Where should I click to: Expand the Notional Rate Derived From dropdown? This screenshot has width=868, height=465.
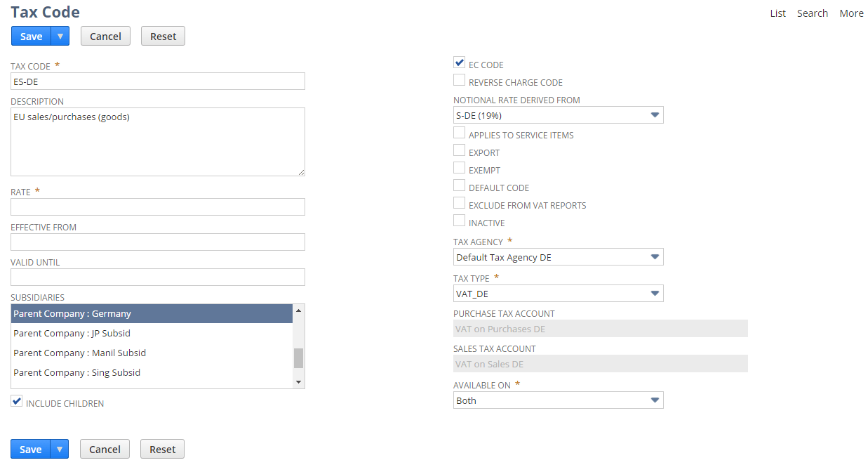pos(559,115)
